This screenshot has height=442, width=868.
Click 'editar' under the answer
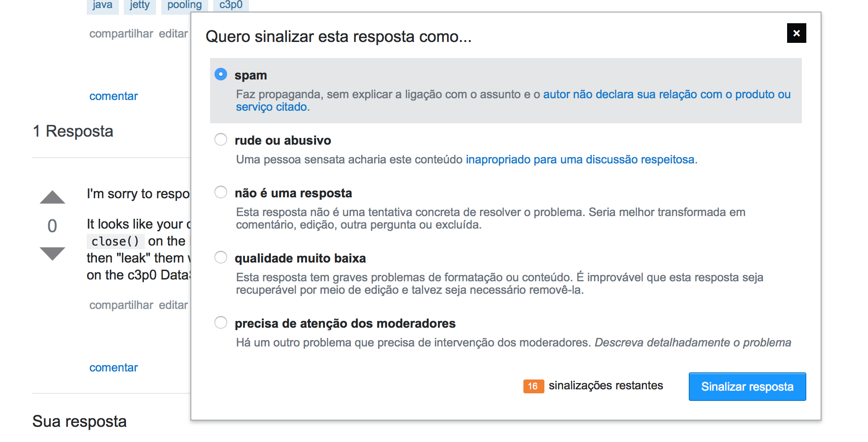click(x=173, y=305)
